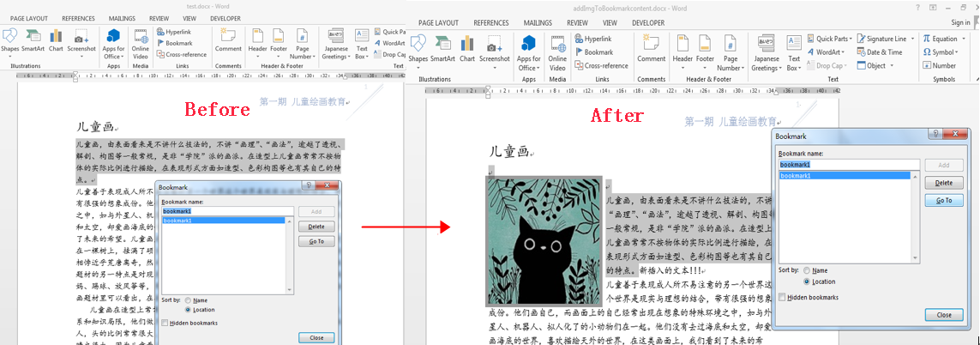The height and width of the screenshot is (345, 980).
Task: Click Close in right Bookmark dialog
Action: point(944,316)
